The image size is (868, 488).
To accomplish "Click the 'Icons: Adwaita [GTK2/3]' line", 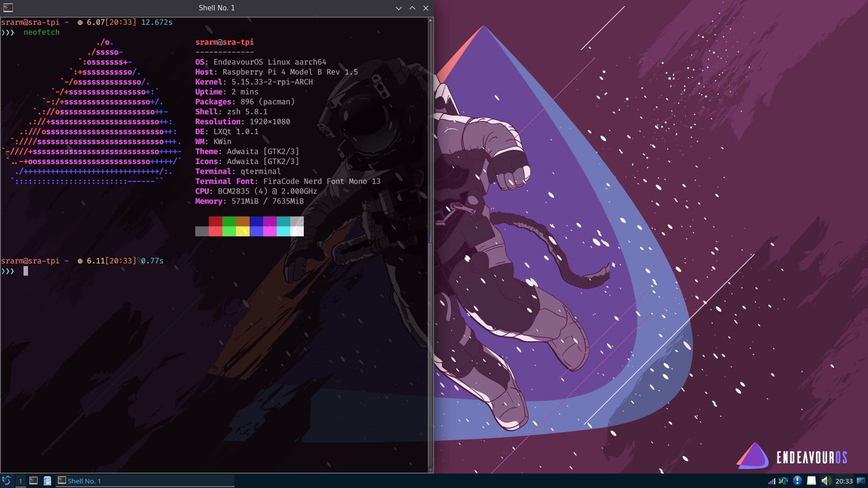I will (247, 161).
